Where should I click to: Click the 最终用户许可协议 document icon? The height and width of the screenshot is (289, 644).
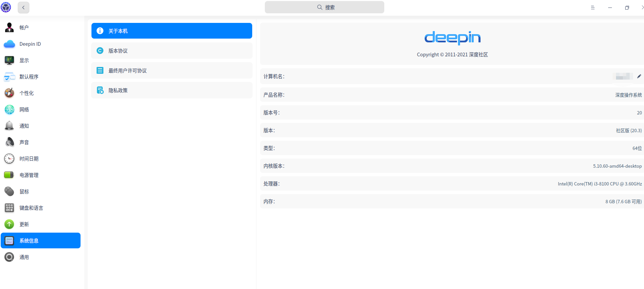pyautogui.click(x=100, y=70)
